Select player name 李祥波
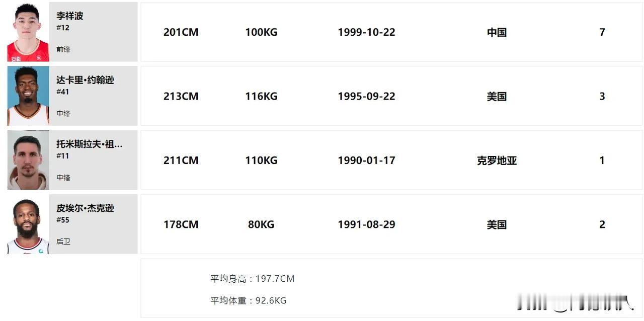The height and width of the screenshot is (321, 644). click(70, 16)
